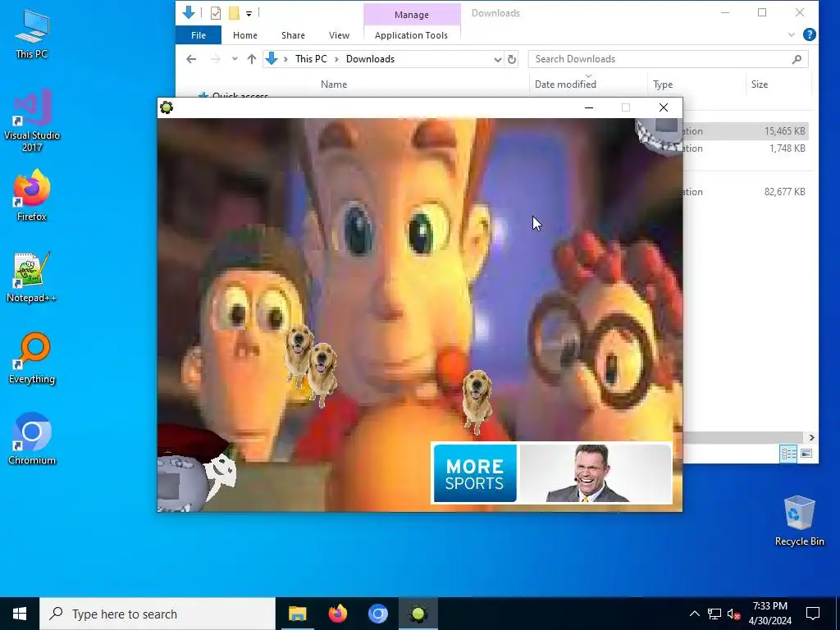
Task: Click the New Folder icon in Explorer quick toolbar
Action: [x=234, y=13]
